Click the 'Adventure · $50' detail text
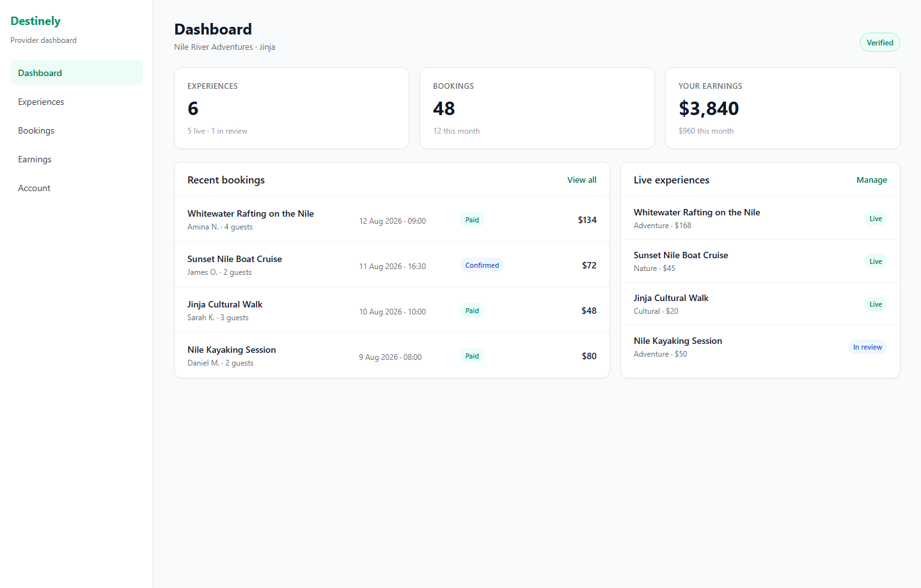 661,354
